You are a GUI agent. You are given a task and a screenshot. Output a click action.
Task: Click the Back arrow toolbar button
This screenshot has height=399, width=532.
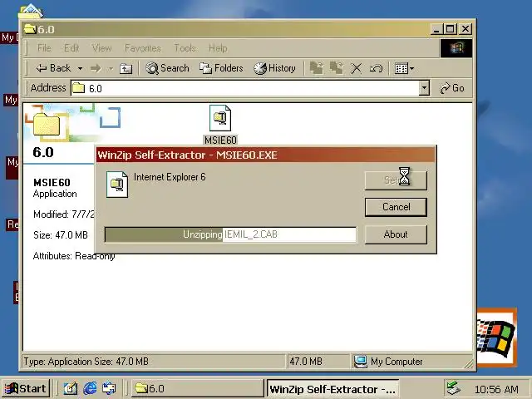coord(53,68)
